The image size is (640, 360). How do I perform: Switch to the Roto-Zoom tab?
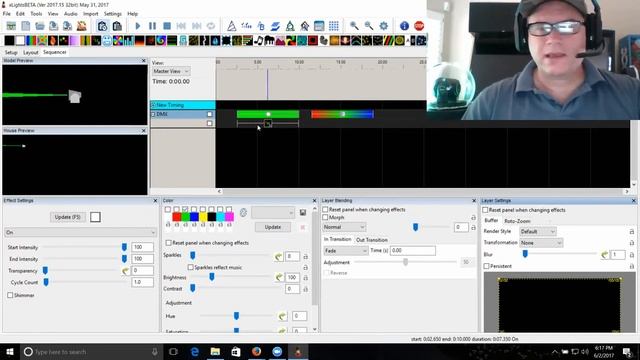click(x=517, y=221)
